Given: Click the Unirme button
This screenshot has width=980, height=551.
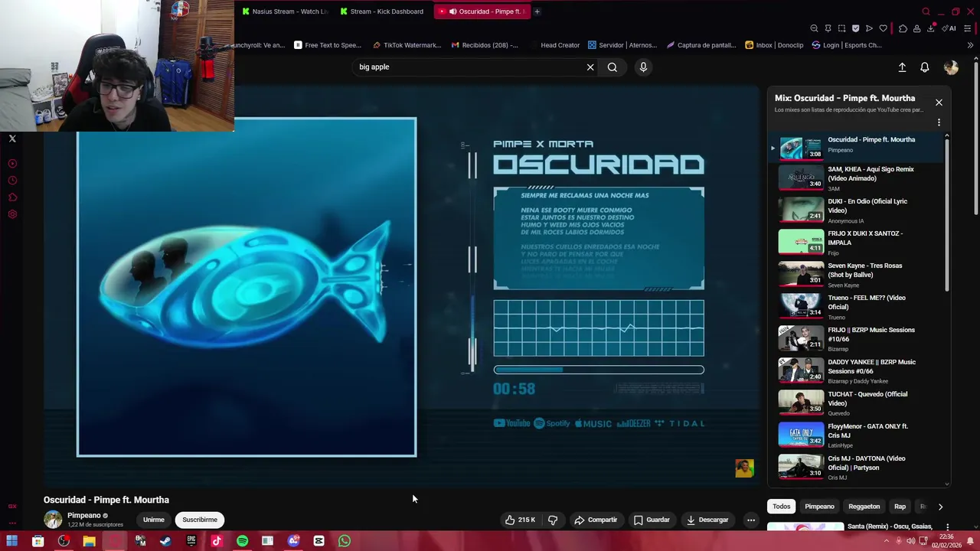Looking at the screenshot, I should pos(153,520).
